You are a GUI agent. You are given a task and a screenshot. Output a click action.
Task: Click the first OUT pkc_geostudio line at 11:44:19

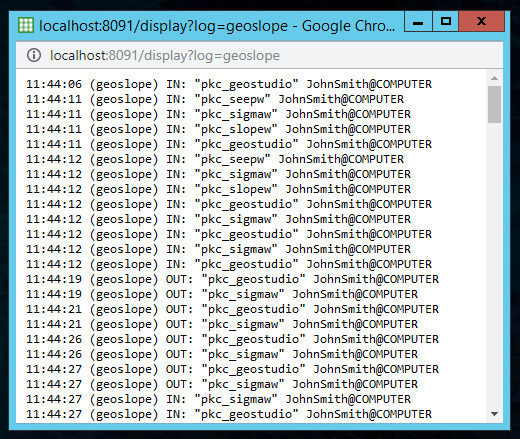tap(232, 279)
